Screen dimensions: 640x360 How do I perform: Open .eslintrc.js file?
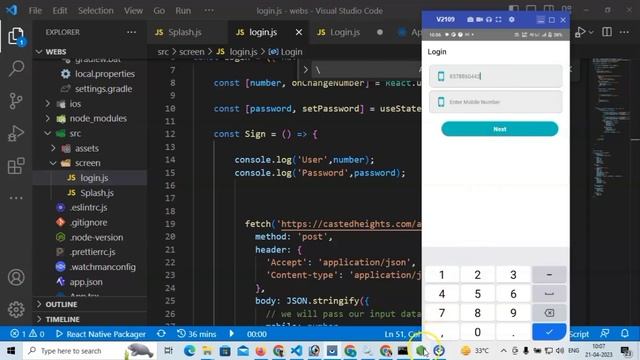(88, 207)
